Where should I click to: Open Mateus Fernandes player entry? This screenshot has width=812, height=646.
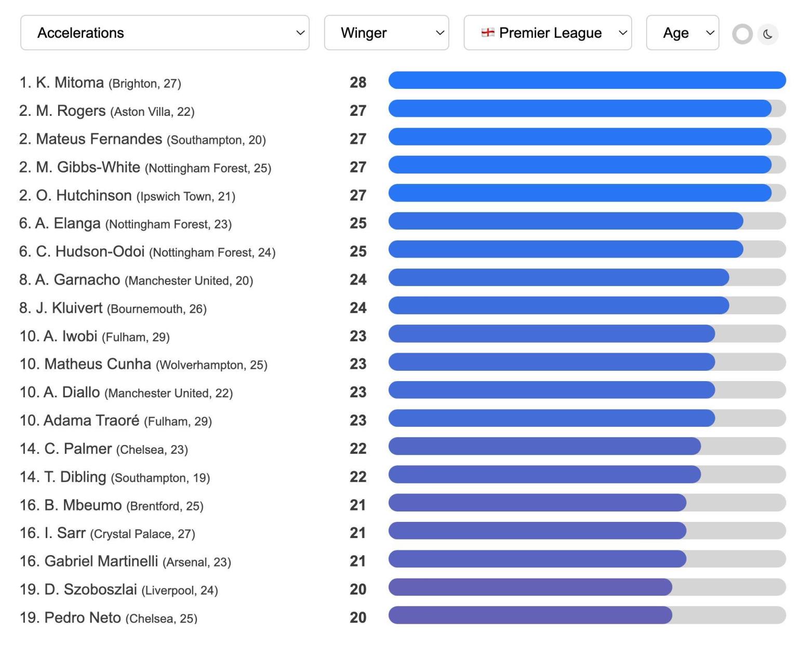(x=99, y=139)
